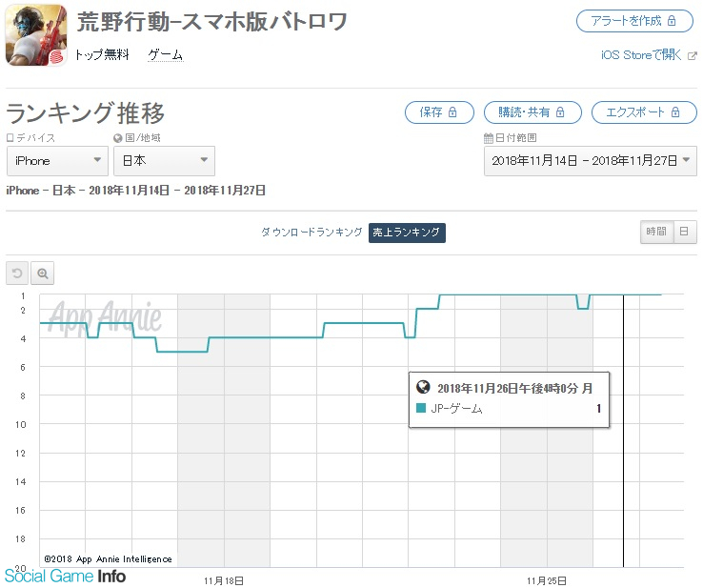Click the エクスポート button

pyautogui.click(x=644, y=112)
